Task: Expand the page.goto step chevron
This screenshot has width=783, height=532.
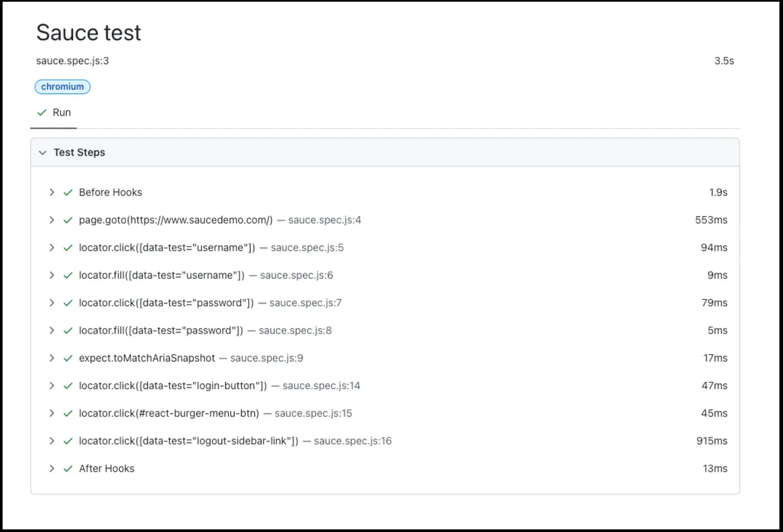Action: pos(51,220)
